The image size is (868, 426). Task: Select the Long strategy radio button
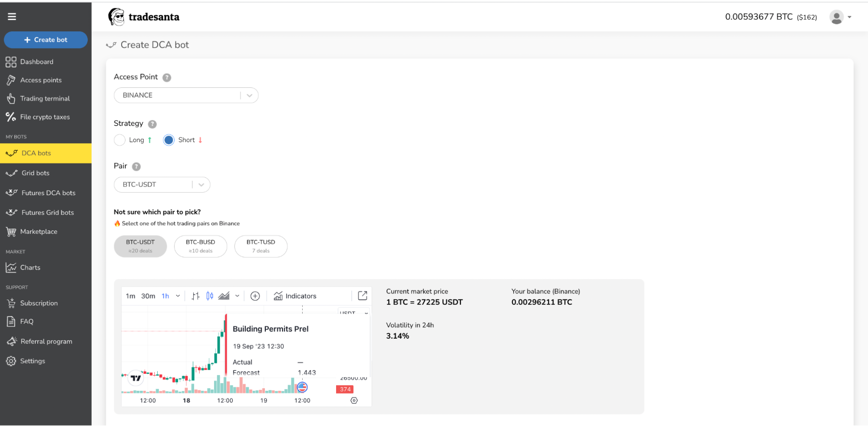click(x=120, y=140)
